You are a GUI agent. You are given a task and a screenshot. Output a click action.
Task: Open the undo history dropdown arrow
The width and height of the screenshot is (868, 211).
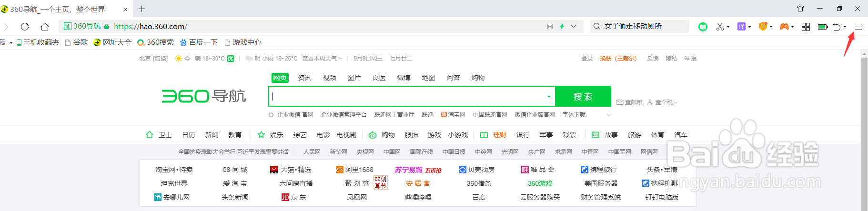pos(845,27)
